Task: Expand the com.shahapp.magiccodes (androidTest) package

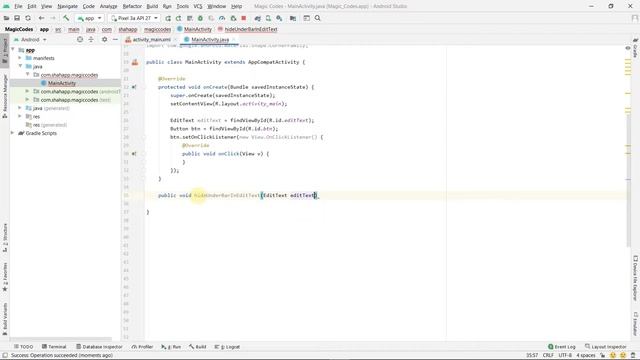Action: coord(27,91)
